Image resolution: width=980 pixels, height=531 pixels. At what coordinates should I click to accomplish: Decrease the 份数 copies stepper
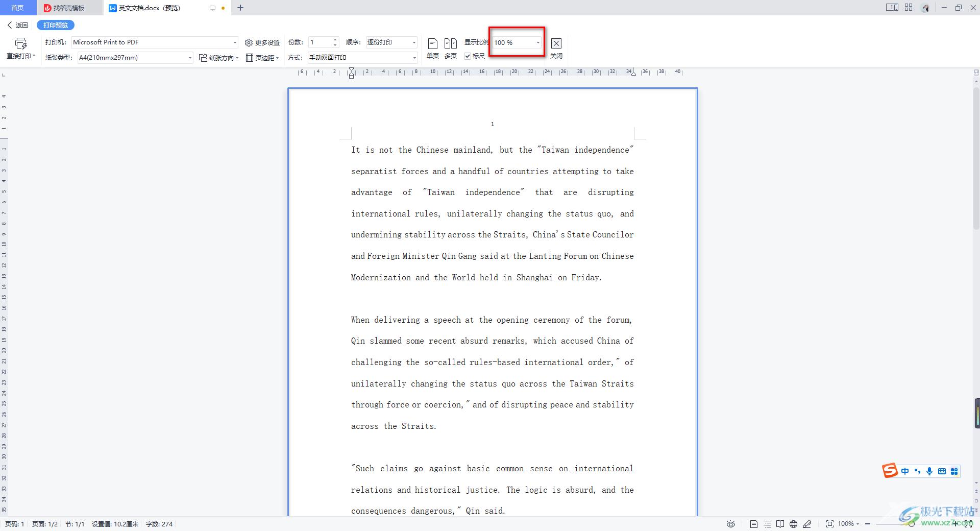tap(335, 45)
